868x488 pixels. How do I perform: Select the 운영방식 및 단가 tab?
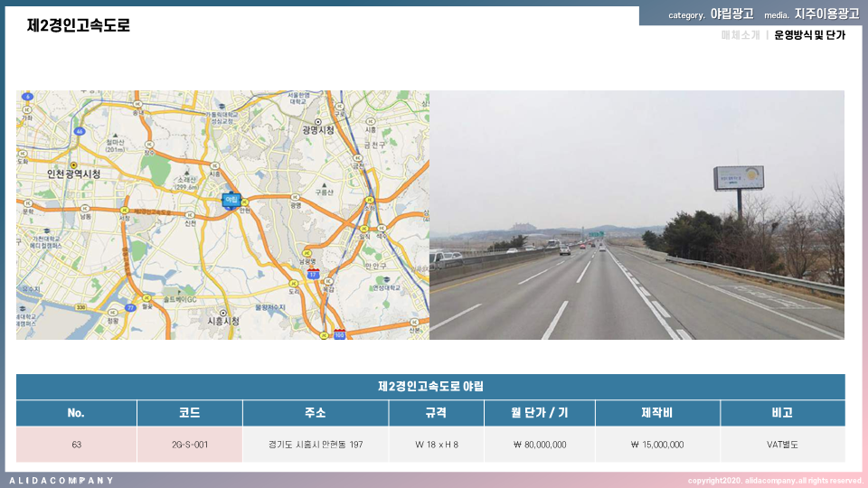click(809, 35)
